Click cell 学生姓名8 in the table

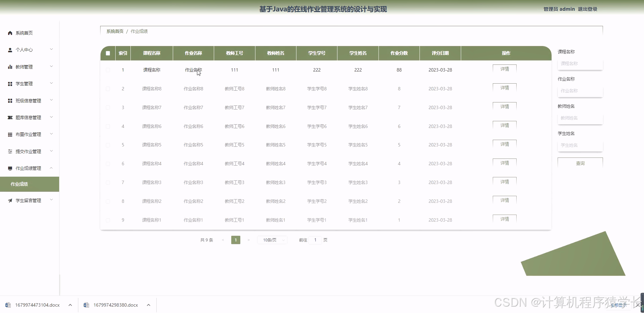point(358,89)
